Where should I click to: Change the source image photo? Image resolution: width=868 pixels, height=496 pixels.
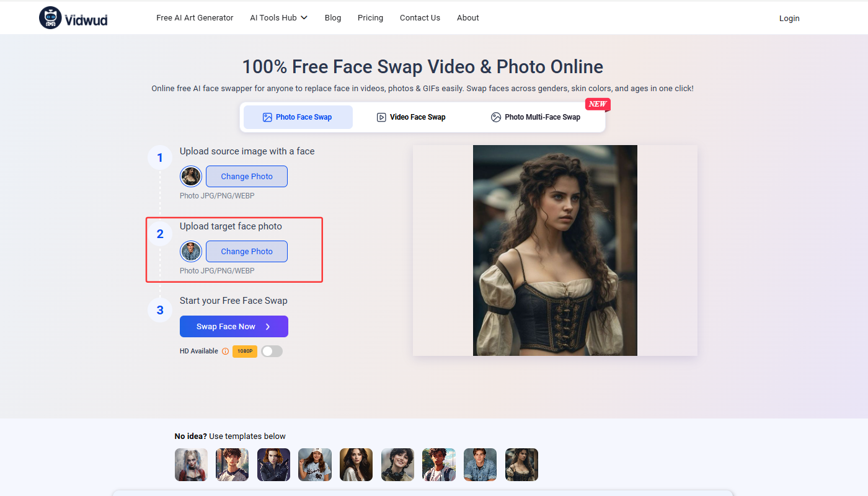pos(247,177)
